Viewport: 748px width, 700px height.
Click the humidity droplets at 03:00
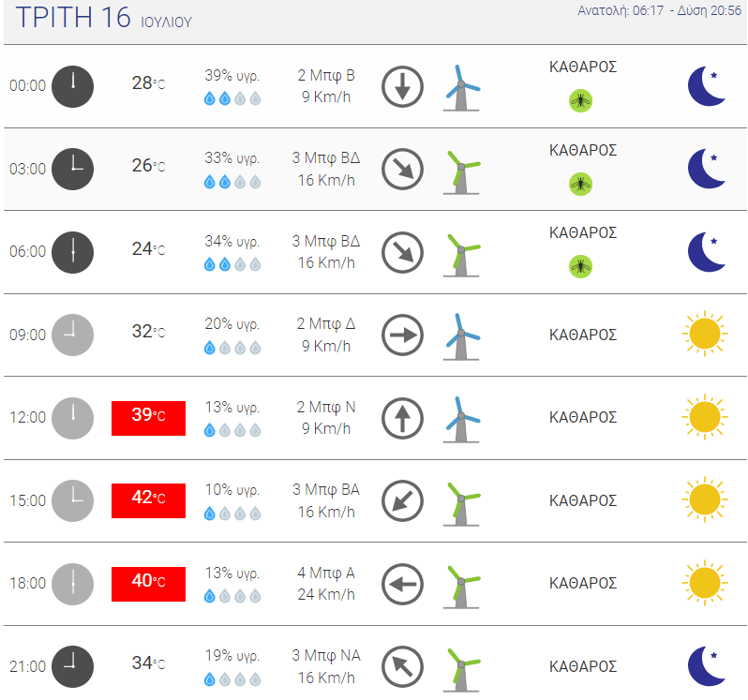pyautogui.click(x=232, y=182)
